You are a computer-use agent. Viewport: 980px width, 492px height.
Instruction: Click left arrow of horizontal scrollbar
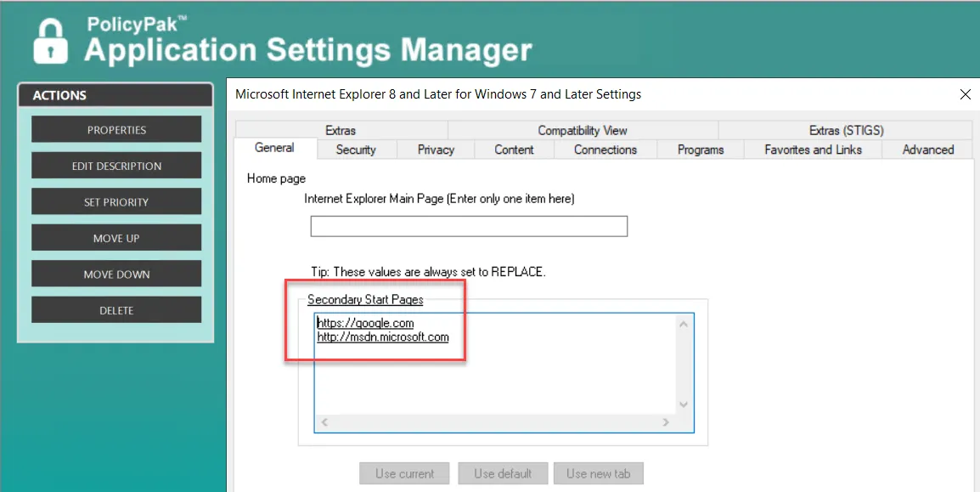pos(324,422)
